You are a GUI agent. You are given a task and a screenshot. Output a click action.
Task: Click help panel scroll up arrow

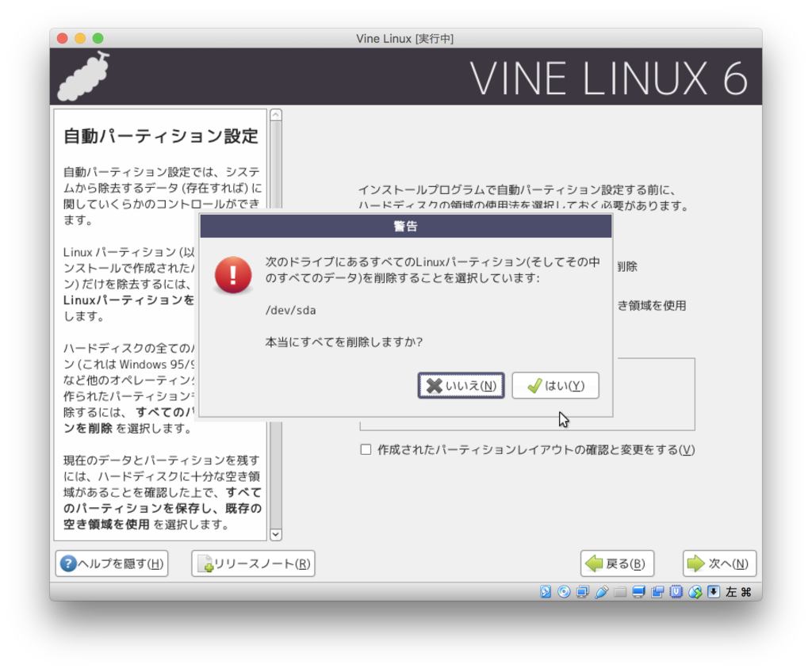pyautogui.click(x=276, y=115)
